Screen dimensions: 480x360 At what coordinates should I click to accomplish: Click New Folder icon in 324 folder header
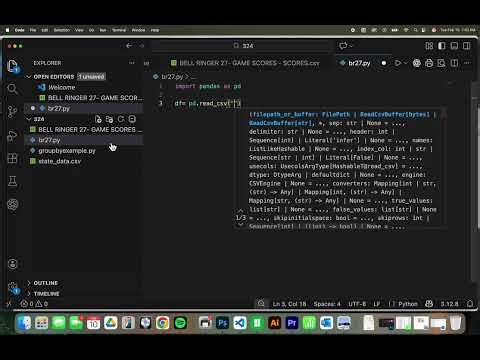coord(109,119)
